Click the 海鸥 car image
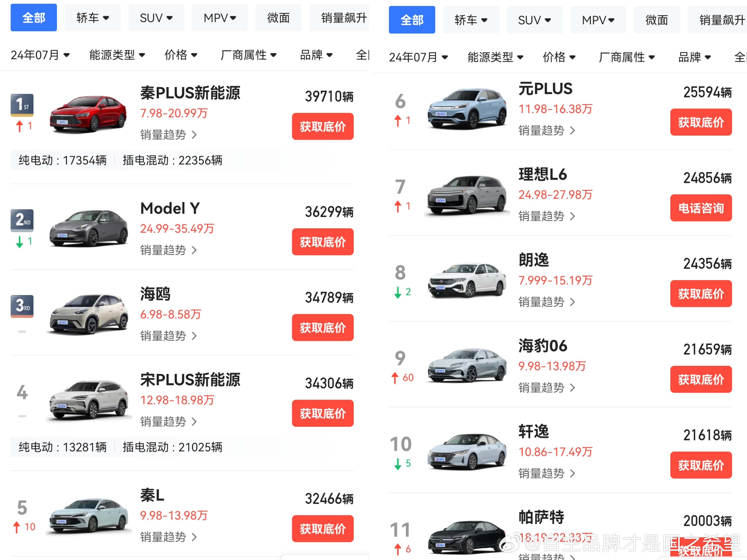Viewport: 747px width, 560px height. click(88, 314)
